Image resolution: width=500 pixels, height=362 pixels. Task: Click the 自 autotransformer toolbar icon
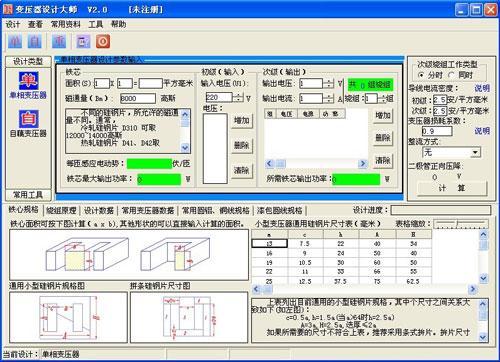coord(35,42)
